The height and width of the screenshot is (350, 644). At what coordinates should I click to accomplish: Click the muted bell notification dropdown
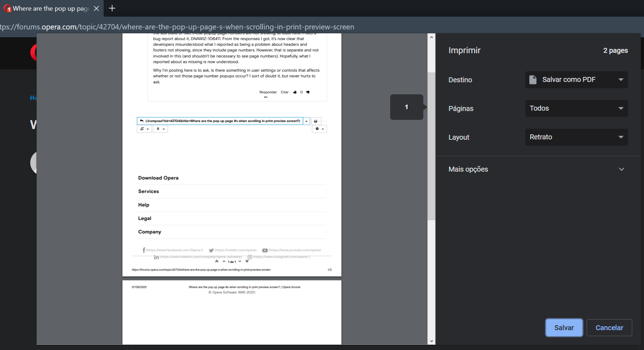coord(144,129)
